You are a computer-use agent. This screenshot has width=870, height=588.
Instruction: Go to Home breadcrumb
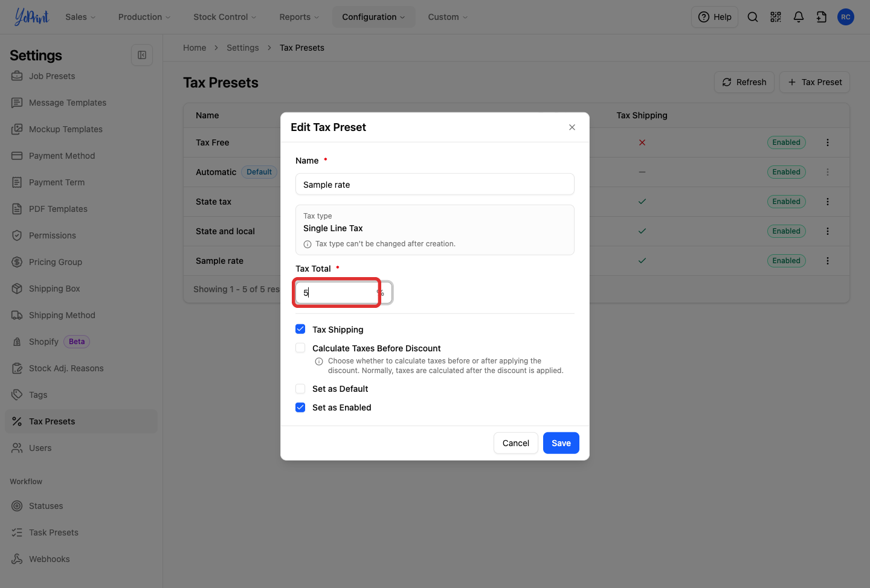pyautogui.click(x=195, y=48)
